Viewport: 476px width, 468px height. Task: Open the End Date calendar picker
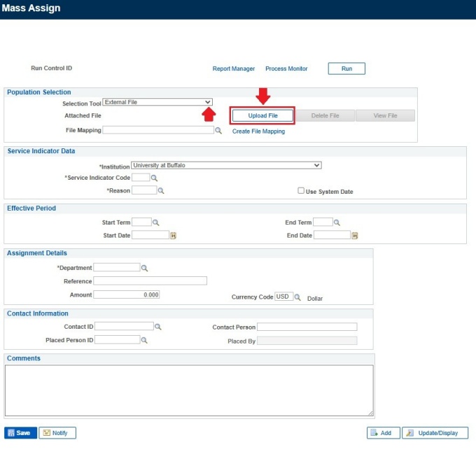[x=355, y=236]
